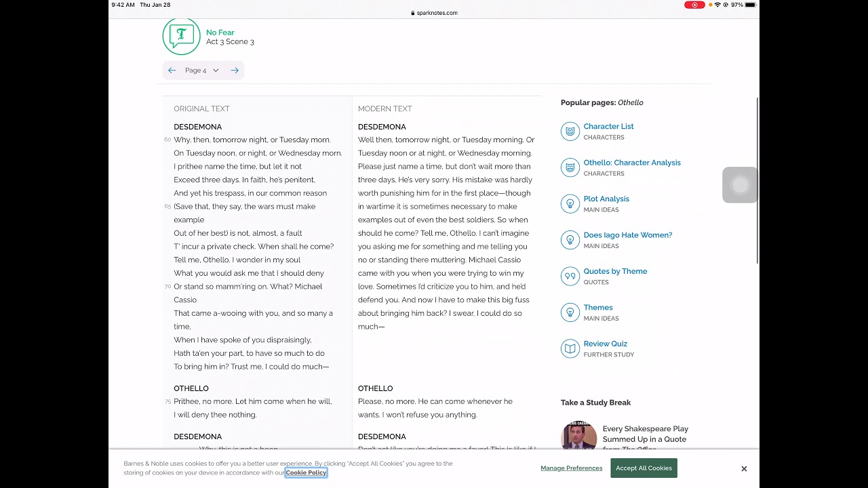Click the Plot Analysis lightbulb icon
Screen dimensions: 868x488
pos(570,203)
